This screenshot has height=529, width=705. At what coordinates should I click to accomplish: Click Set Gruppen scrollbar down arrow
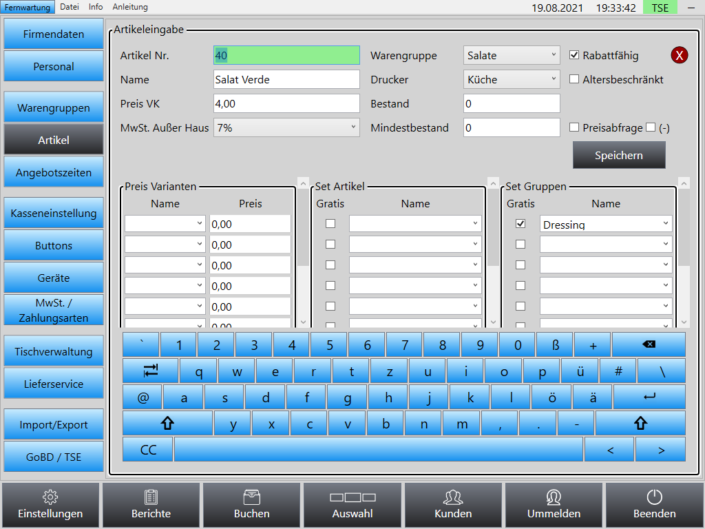click(684, 322)
